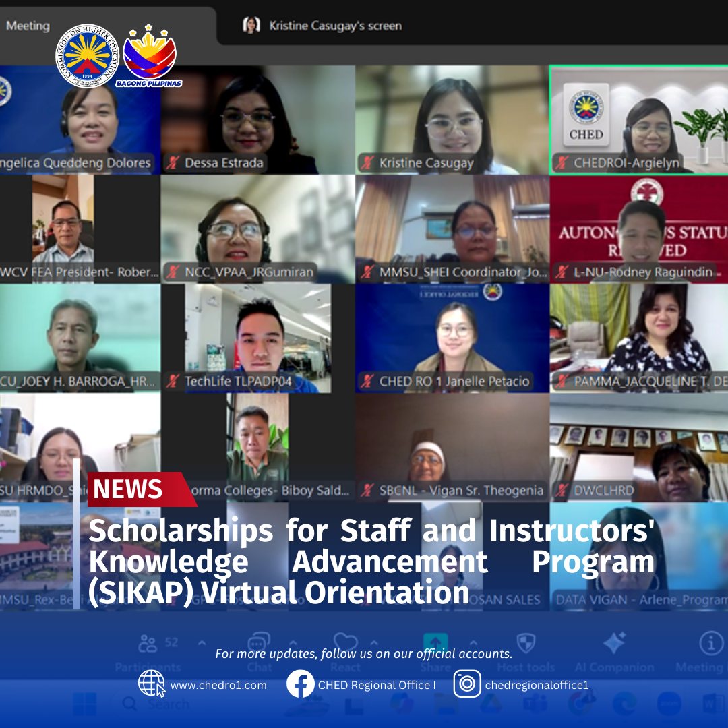Image resolution: width=728 pixels, height=728 pixels.
Task: Expand the chevron next to Share
Action: [x=473, y=643]
